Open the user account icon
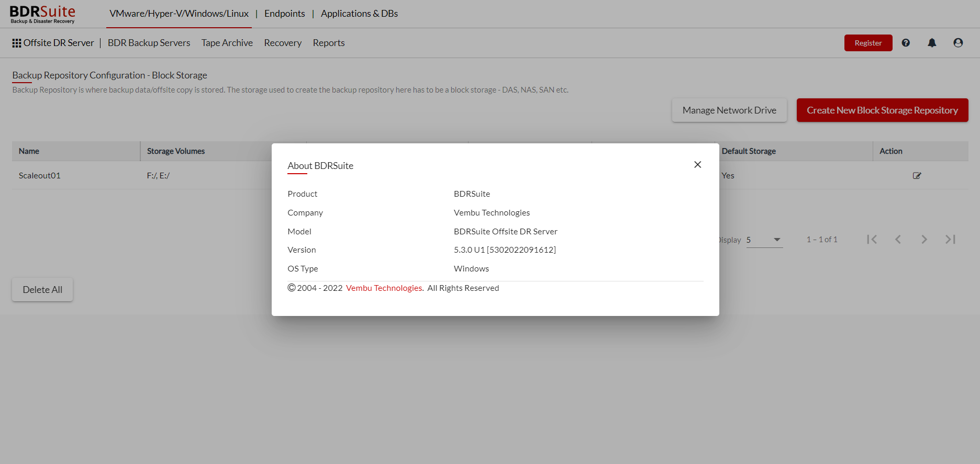 coord(958,43)
